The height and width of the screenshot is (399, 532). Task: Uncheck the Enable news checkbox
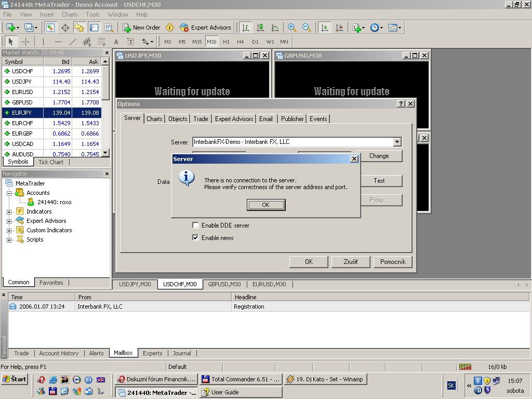[x=196, y=238]
